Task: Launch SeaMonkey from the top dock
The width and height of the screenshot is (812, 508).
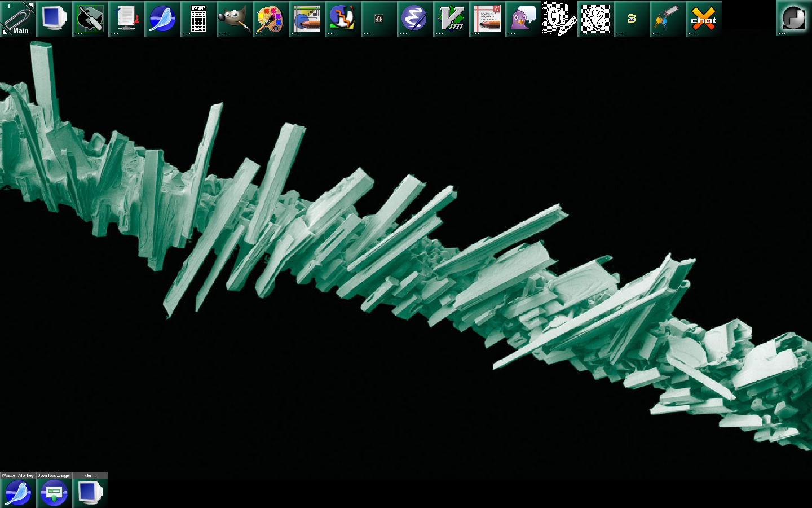Action: coord(162,19)
